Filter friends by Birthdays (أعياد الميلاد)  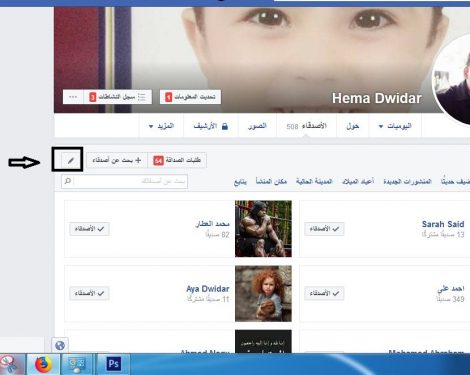pyautogui.click(x=358, y=181)
